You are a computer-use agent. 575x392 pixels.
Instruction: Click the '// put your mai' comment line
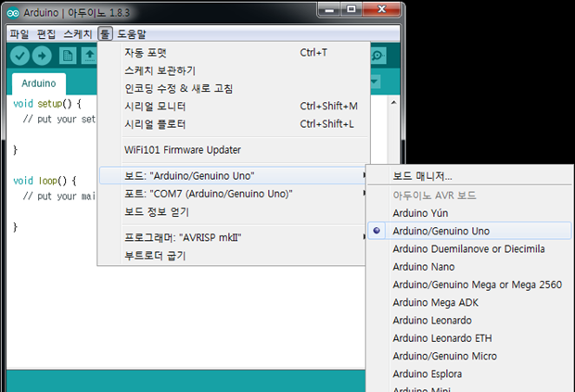click(59, 196)
